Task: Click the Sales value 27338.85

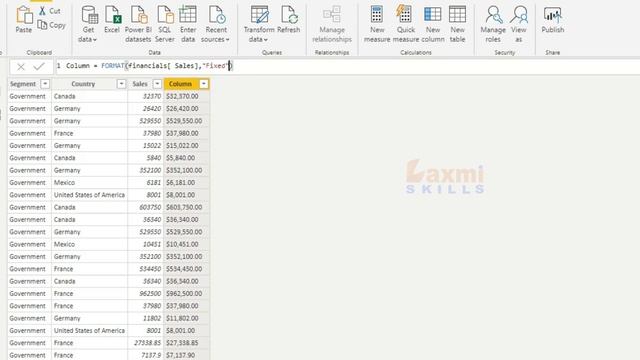Action: 147,343
